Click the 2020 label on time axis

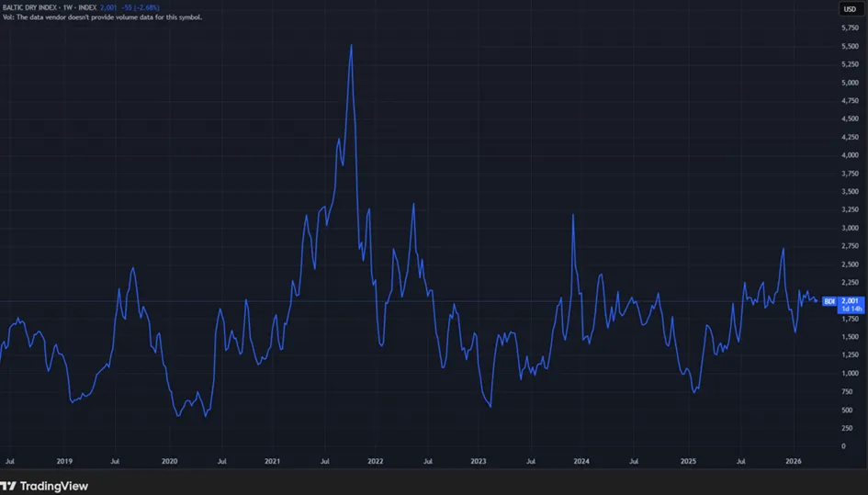(x=169, y=461)
